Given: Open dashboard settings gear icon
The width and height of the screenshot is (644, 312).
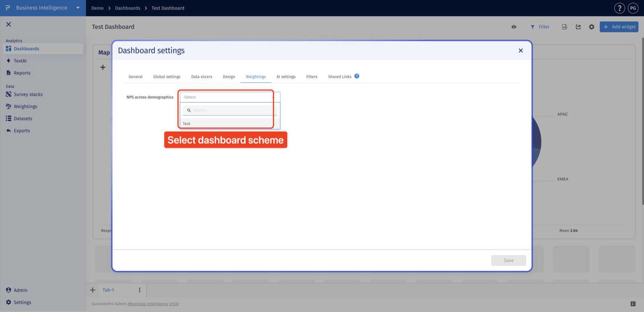Looking at the screenshot, I should (x=592, y=27).
